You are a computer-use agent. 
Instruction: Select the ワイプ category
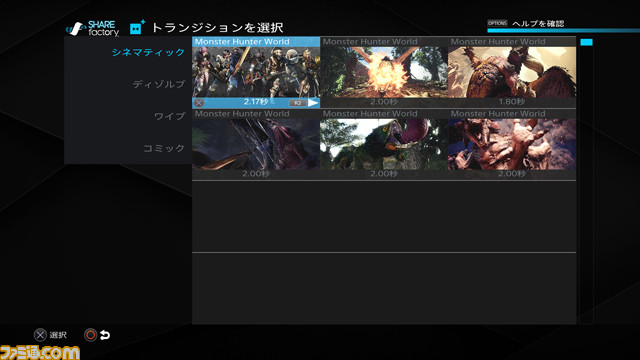tap(169, 116)
